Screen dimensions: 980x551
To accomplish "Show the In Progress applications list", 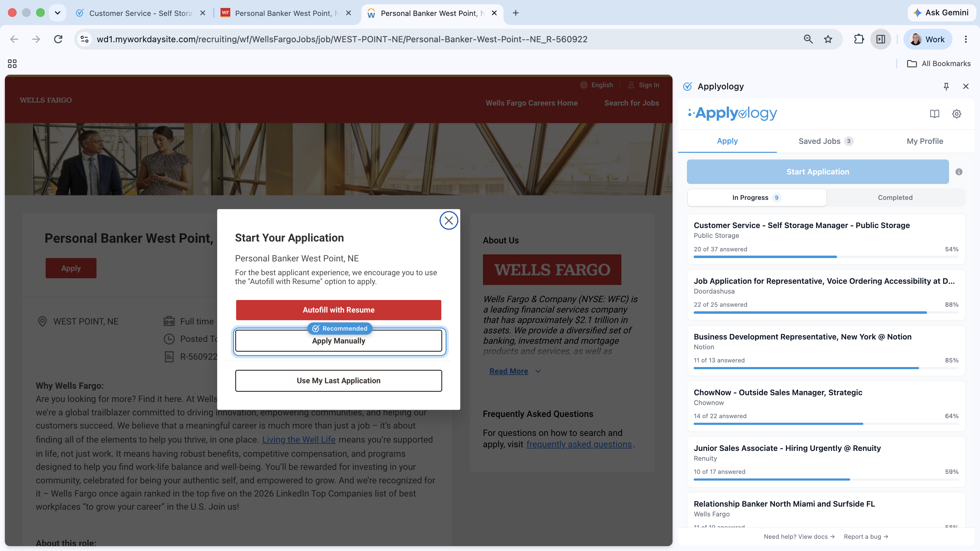I will pyautogui.click(x=757, y=197).
